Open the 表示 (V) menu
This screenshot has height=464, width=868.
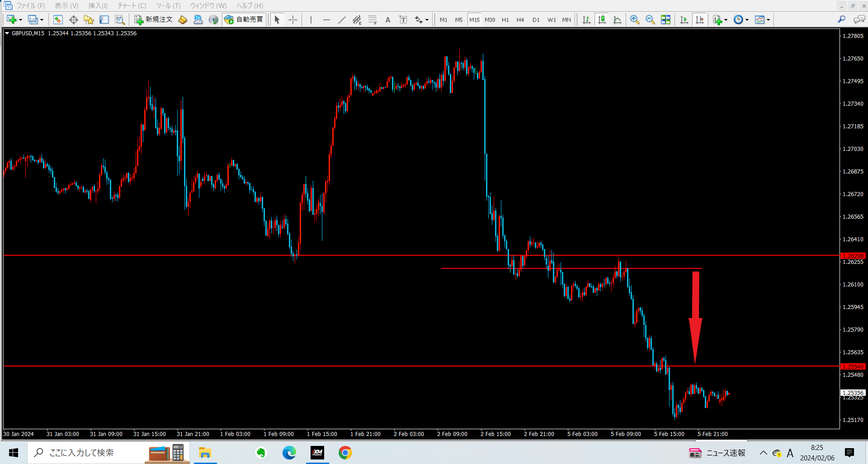pyautogui.click(x=66, y=5)
